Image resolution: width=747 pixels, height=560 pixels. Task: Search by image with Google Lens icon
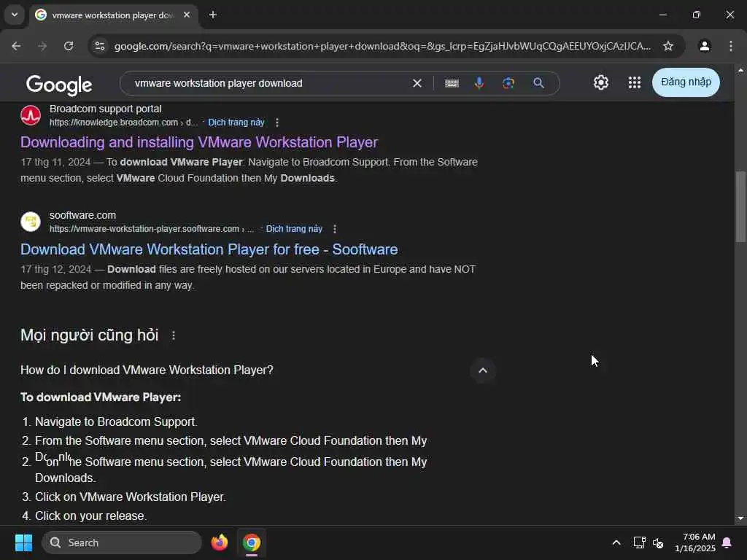(508, 83)
